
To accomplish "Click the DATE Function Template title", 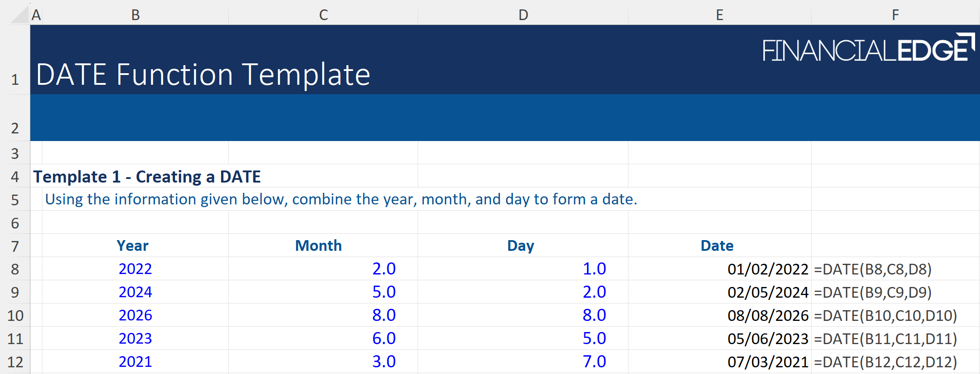I will click(203, 75).
